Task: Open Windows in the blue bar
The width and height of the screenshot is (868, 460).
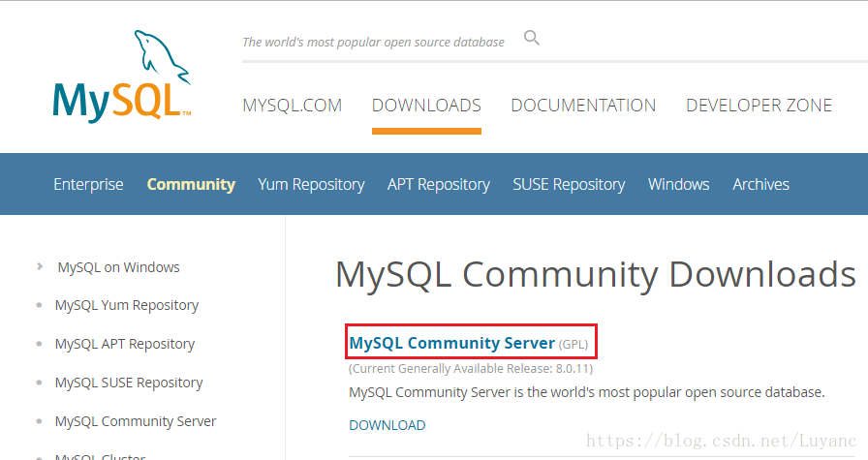Action: tap(679, 184)
